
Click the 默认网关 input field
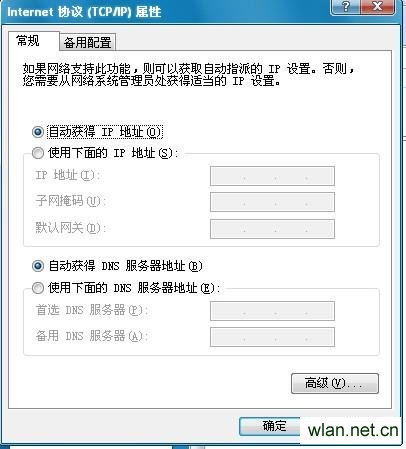coord(272,229)
